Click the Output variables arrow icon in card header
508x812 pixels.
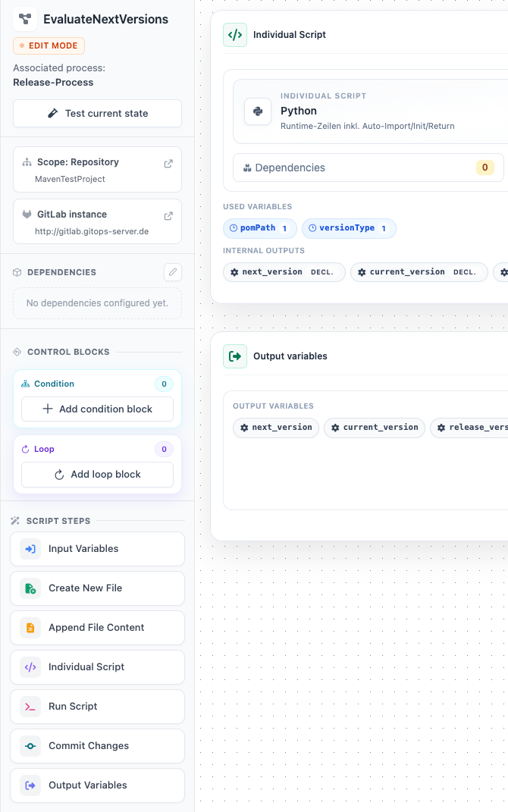[x=235, y=356]
